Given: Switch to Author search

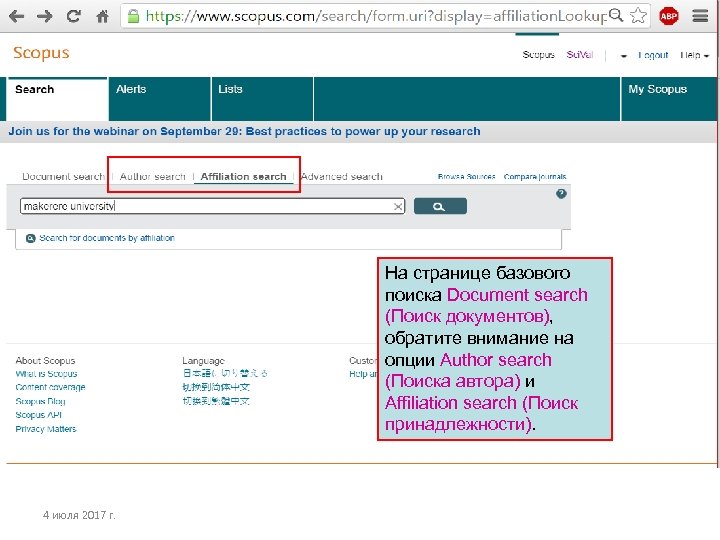Looking at the screenshot, I should click(x=152, y=176).
